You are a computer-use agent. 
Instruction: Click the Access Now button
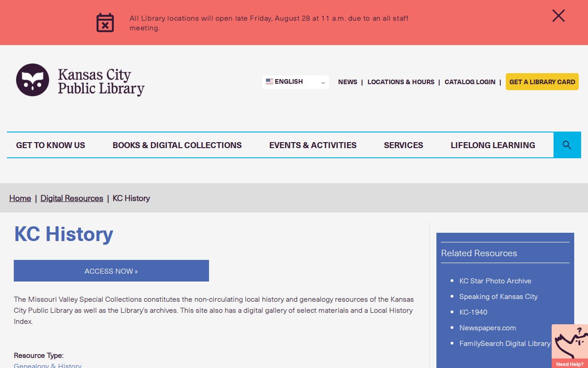pos(111,271)
